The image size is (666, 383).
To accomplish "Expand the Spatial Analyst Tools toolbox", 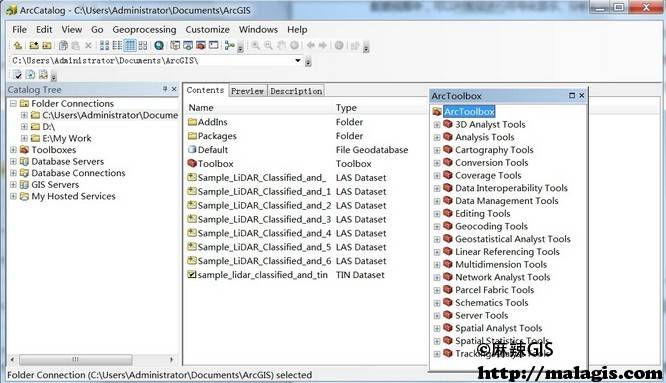I will point(437,328).
